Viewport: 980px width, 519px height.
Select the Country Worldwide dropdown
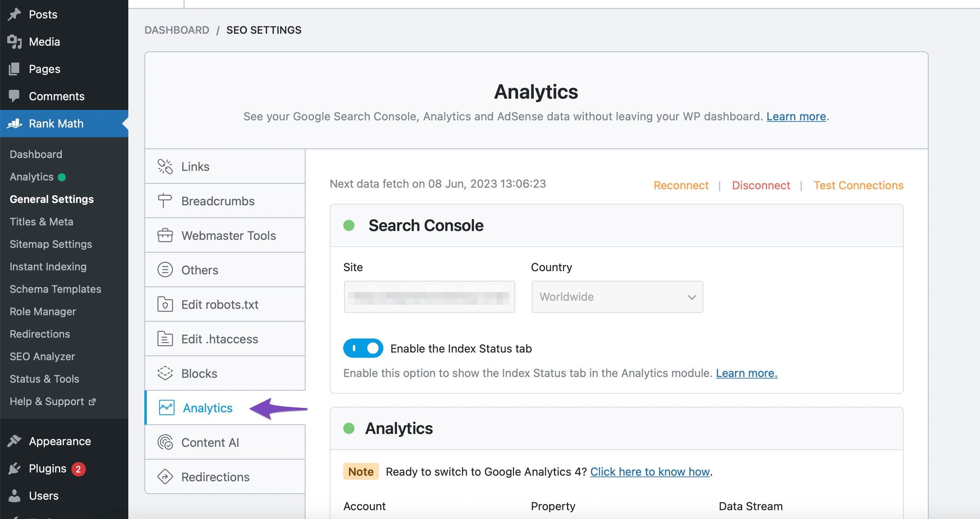tap(616, 298)
